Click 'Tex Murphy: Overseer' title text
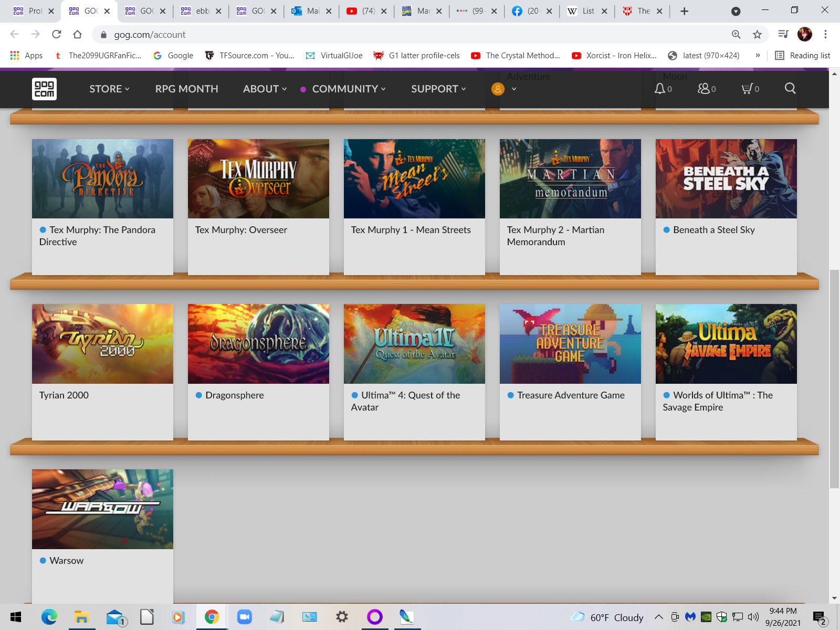The width and height of the screenshot is (840, 630). (x=241, y=230)
